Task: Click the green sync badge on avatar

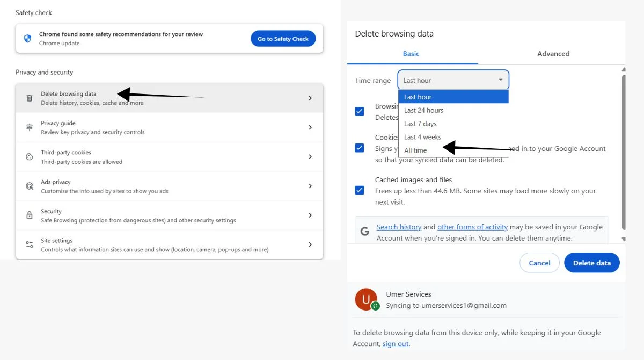Action: click(376, 306)
